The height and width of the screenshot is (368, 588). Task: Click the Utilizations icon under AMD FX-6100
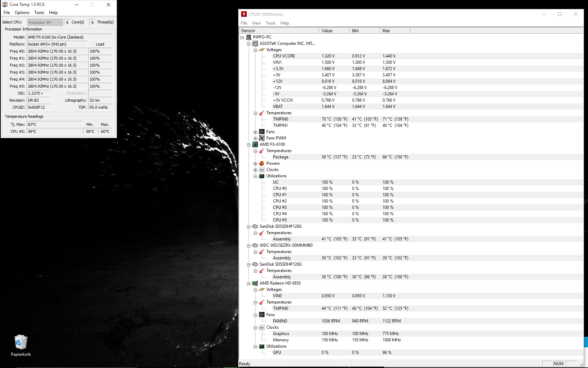(262, 176)
